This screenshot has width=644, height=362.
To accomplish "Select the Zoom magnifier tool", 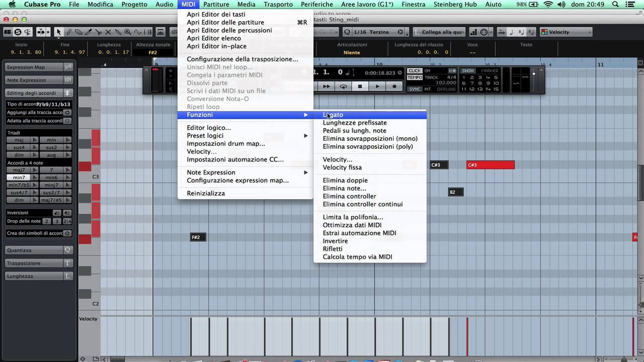I will pos(127,32).
